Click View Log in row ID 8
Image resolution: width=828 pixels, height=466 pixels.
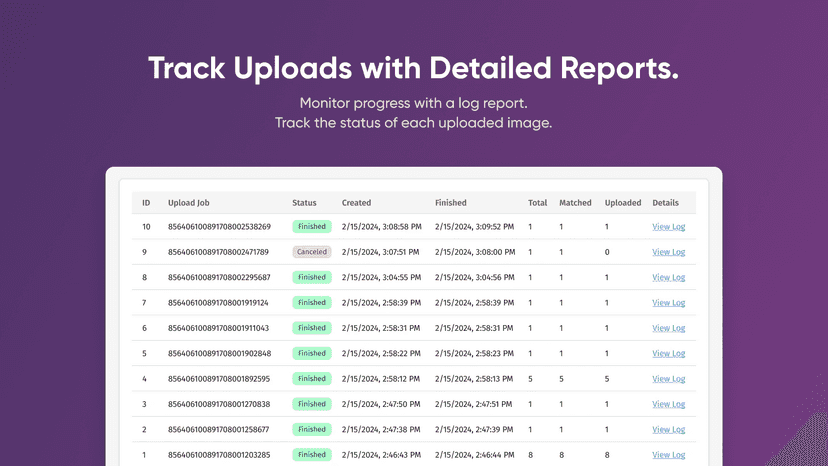tap(669, 277)
